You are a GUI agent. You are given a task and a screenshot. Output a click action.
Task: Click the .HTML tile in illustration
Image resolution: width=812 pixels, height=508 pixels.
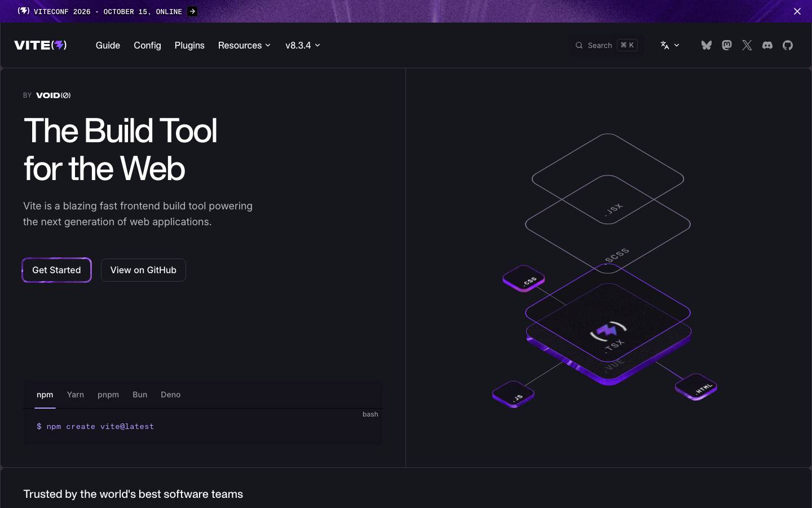pyautogui.click(x=696, y=387)
